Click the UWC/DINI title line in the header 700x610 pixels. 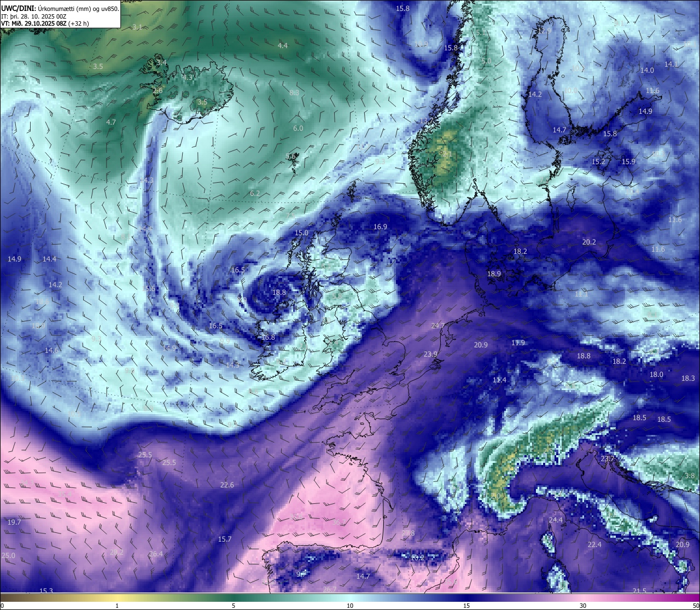(x=60, y=9)
